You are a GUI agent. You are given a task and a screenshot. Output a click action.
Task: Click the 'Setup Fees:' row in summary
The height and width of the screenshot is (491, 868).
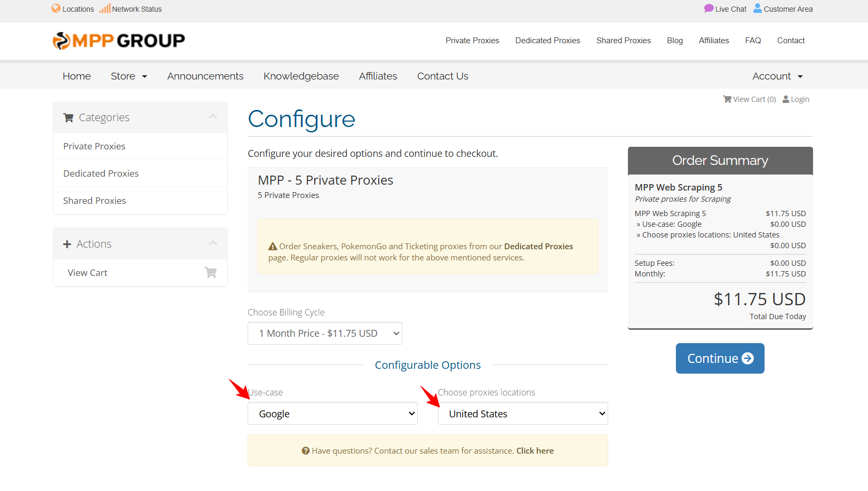pos(720,263)
